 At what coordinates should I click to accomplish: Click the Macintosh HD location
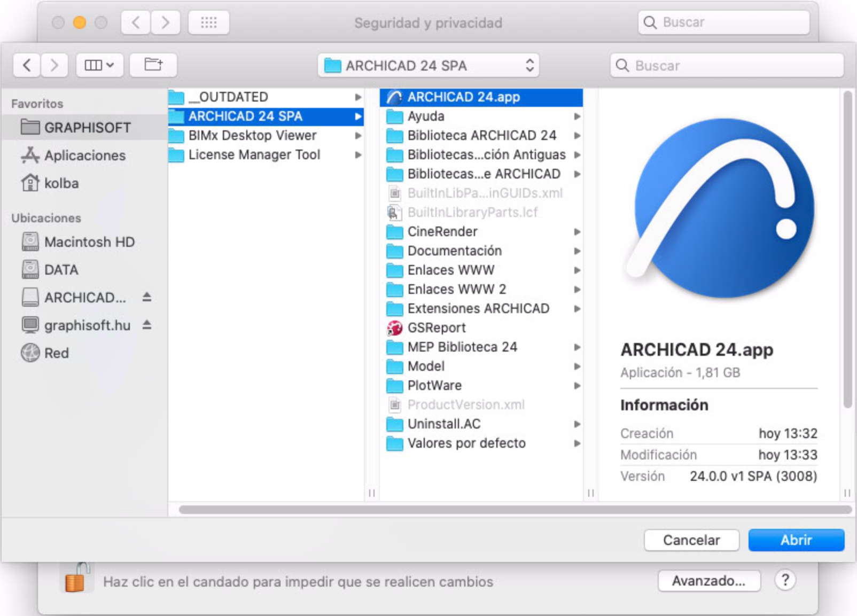click(x=90, y=241)
